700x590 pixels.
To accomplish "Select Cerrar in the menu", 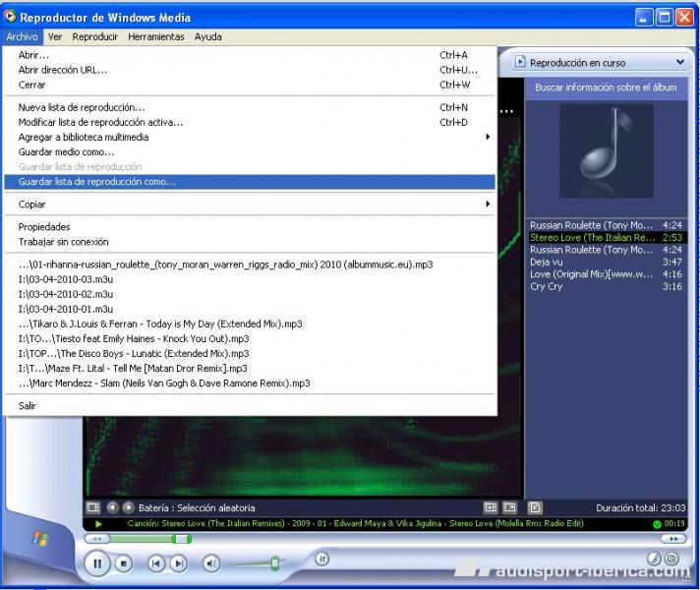I will coord(250,85).
